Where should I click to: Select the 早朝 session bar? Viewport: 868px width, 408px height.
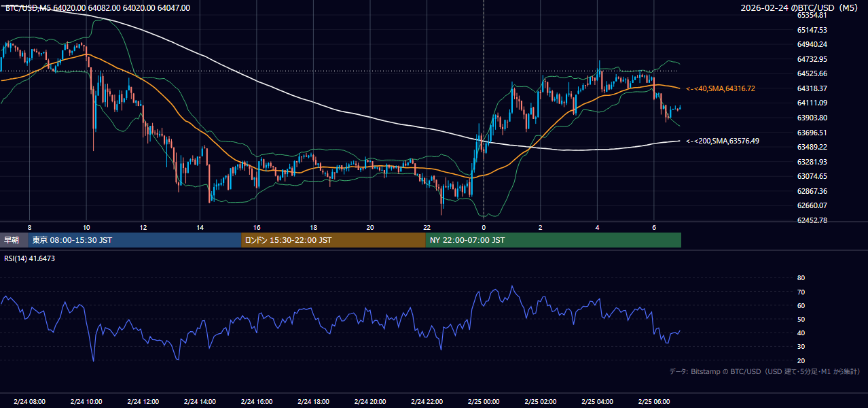click(14, 240)
